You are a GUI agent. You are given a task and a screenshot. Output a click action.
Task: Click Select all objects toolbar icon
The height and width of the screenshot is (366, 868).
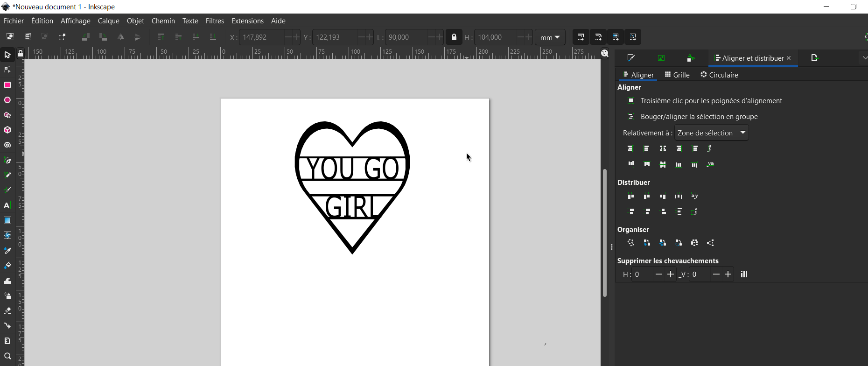10,37
